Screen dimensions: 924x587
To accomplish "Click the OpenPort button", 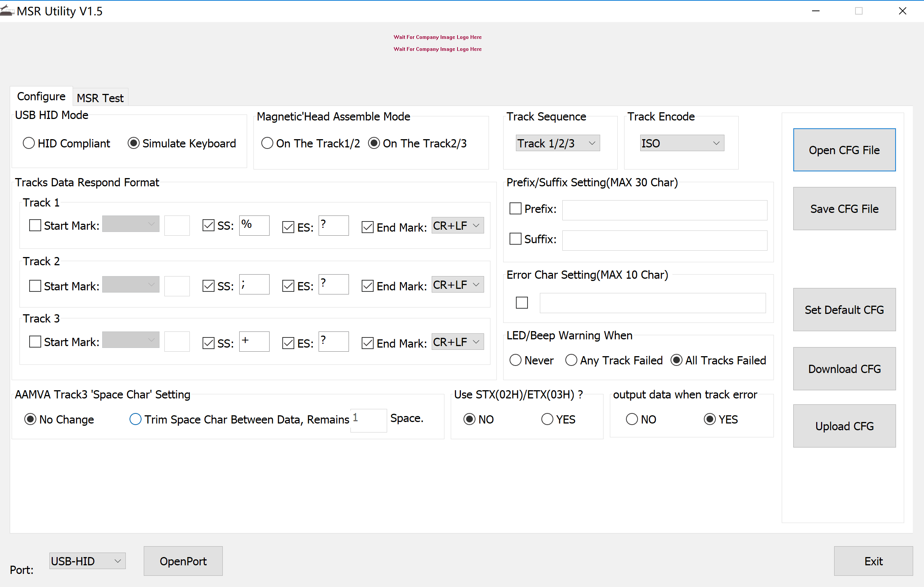I will pyautogui.click(x=184, y=561).
